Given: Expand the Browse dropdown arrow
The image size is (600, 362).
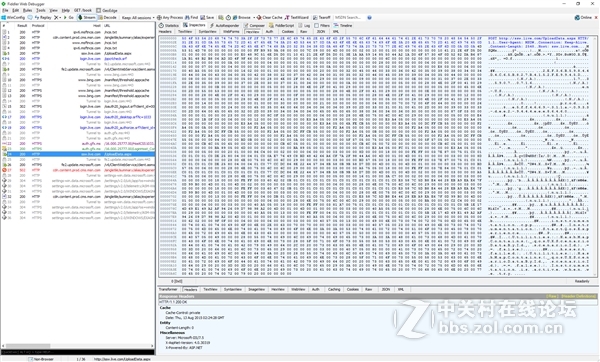Looking at the screenshot, I should pyautogui.click(x=254, y=18).
